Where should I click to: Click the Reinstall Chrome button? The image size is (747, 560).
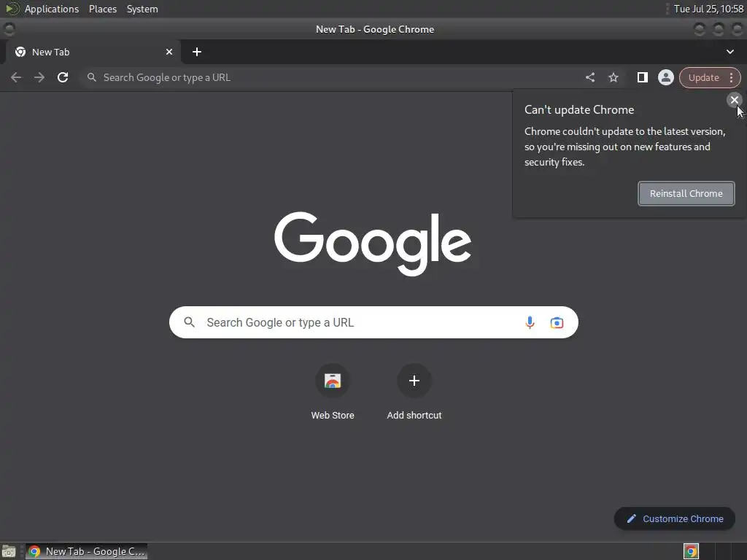tap(686, 193)
